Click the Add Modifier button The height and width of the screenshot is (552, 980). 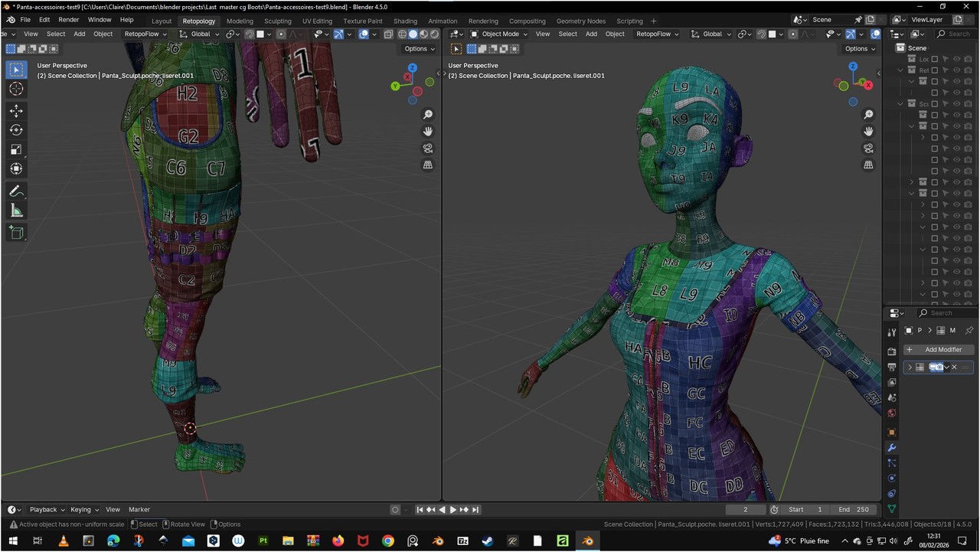pos(939,350)
